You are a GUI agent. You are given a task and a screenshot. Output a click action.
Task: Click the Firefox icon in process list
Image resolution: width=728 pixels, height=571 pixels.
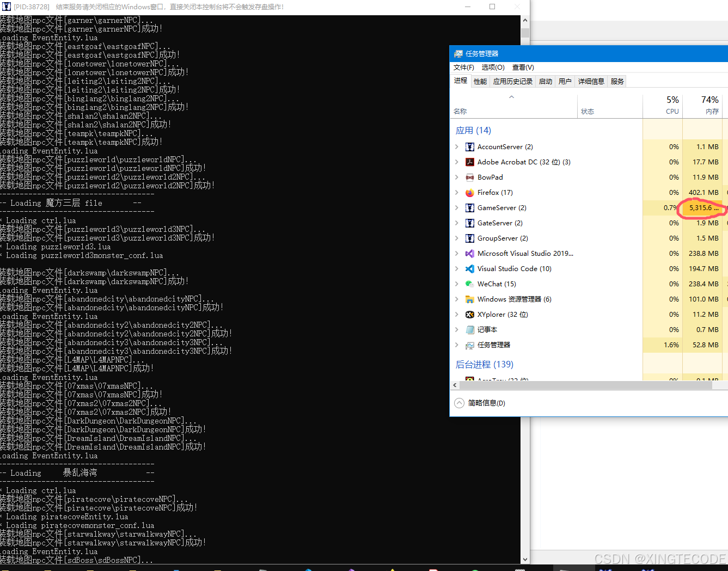pyautogui.click(x=469, y=193)
